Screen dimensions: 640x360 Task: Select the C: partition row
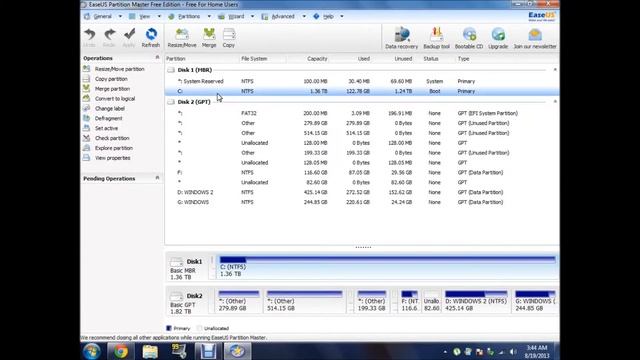tap(362, 91)
